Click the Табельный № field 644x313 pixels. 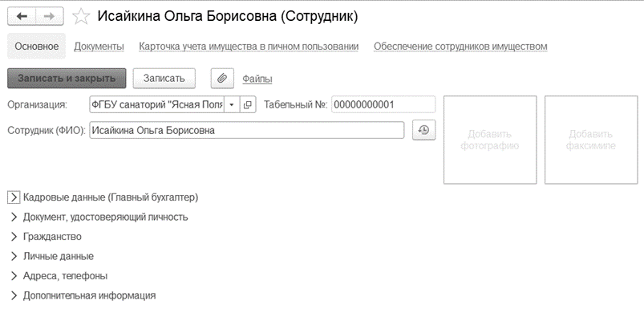coord(383,104)
